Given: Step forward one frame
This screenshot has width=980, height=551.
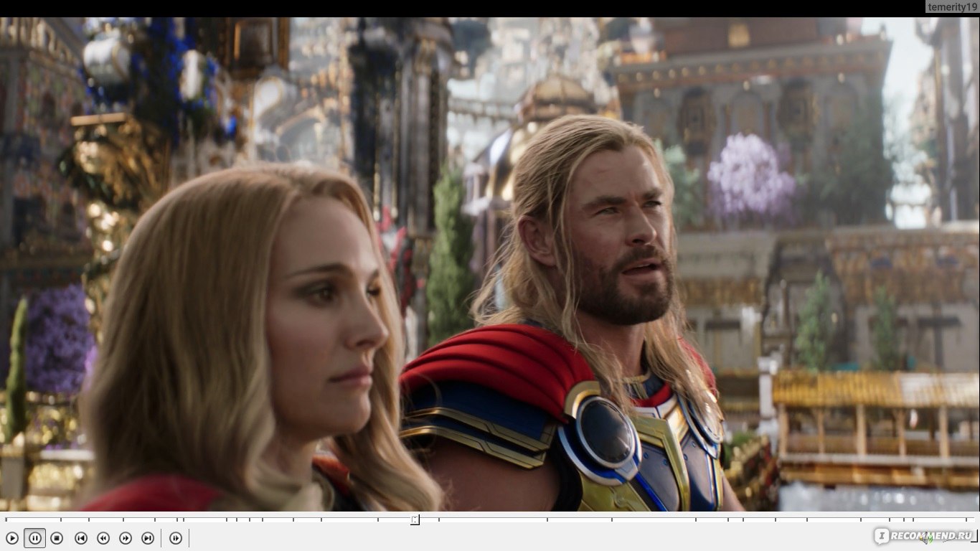Looking at the screenshot, I should click(176, 538).
